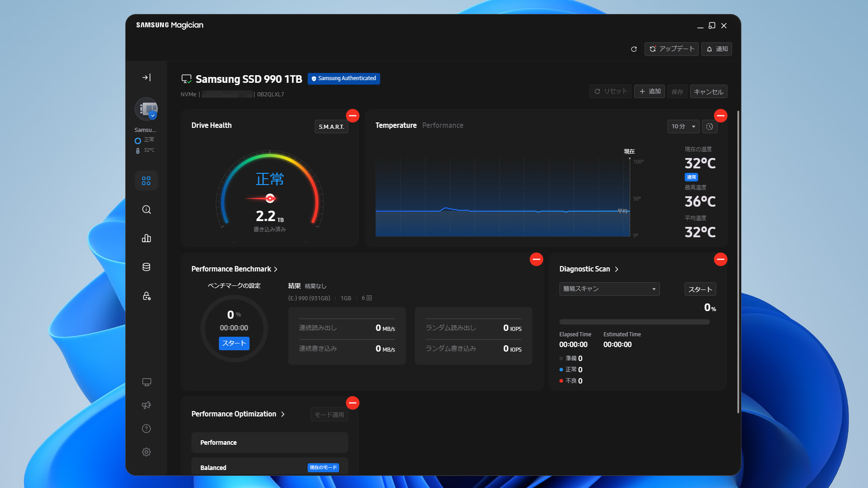The image size is (868, 488).
Task: Open the data management disk icon
Action: (146, 267)
